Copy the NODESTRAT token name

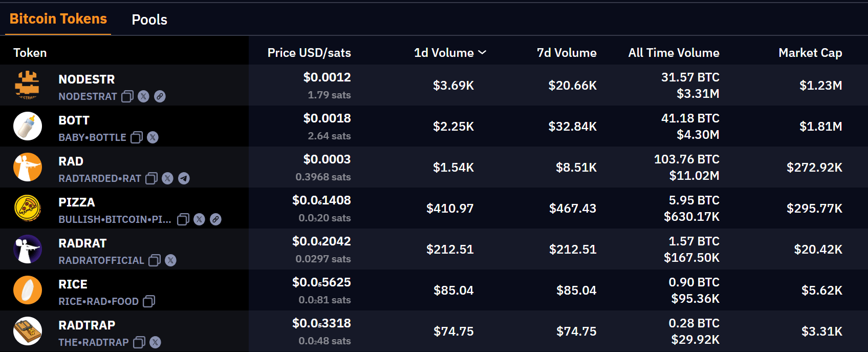pos(127,96)
